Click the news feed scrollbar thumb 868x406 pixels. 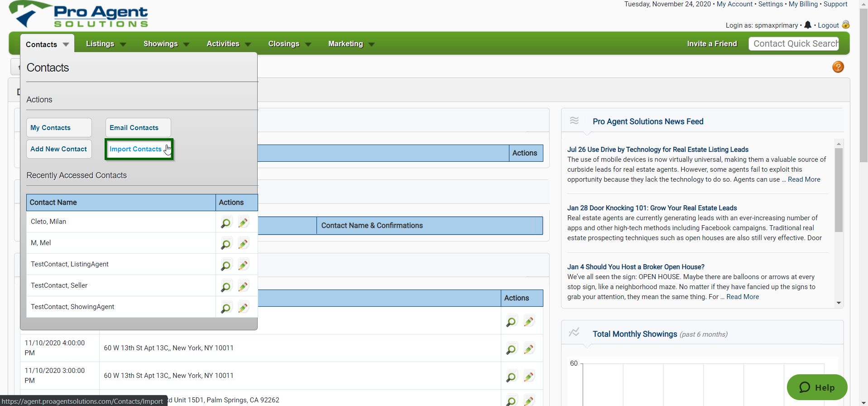coord(839,190)
